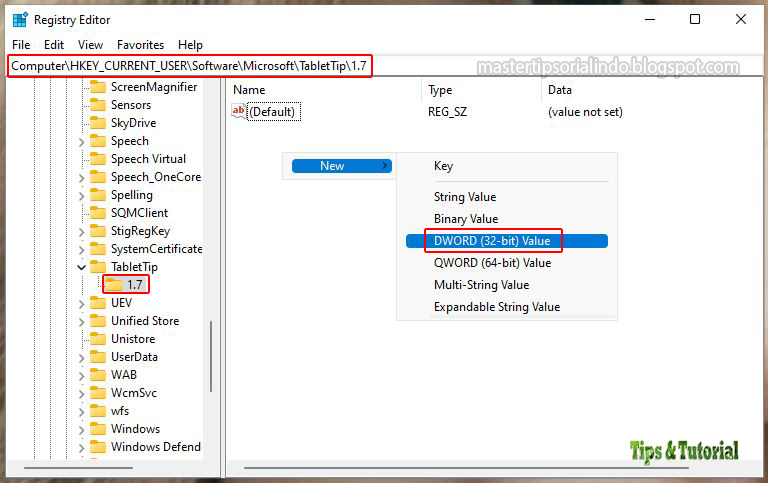The height and width of the screenshot is (483, 768).
Task: Expand the Speech key
Action: 81,142
